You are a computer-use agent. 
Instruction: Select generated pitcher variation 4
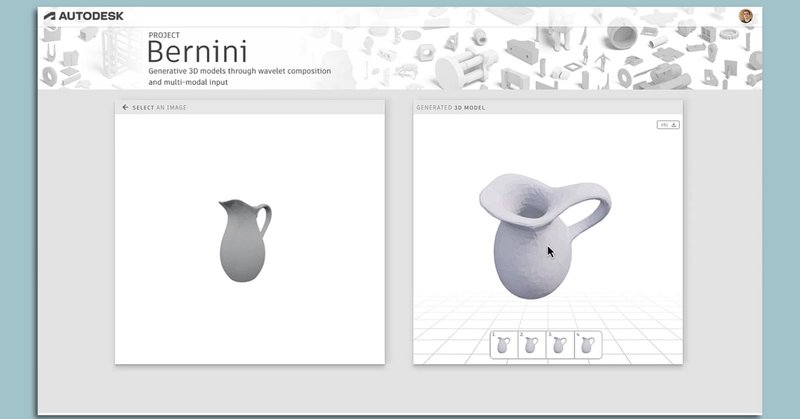click(588, 344)
